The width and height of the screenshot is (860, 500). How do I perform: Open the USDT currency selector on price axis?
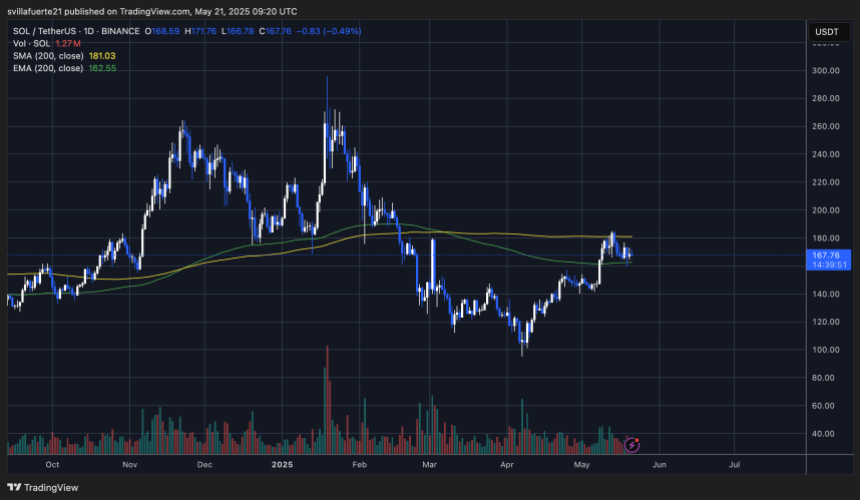826,32
